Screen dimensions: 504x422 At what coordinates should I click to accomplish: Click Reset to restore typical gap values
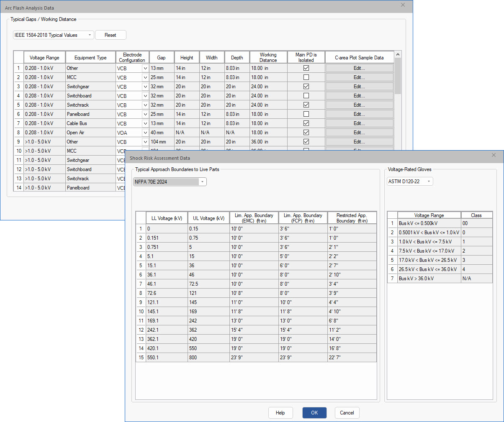[x=111, y=35]
